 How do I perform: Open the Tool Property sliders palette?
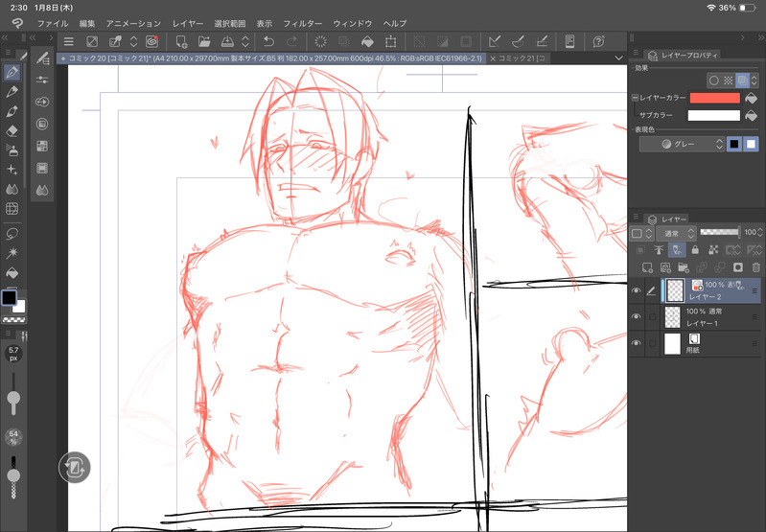pos(42,80)
